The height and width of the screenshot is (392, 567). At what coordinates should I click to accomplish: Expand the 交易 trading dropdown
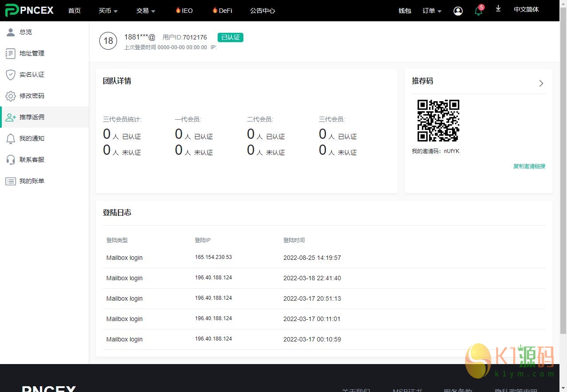[146, 11]
